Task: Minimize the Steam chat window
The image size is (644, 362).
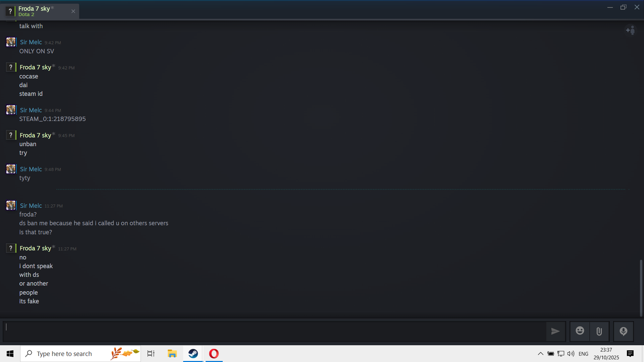Action: tap(610, 7)
